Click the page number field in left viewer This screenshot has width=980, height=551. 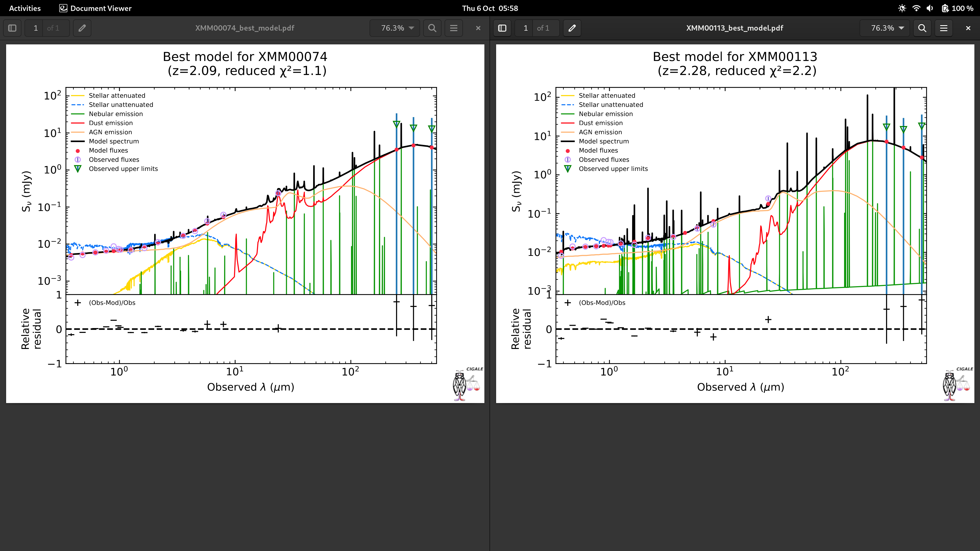tap(35, 28)
